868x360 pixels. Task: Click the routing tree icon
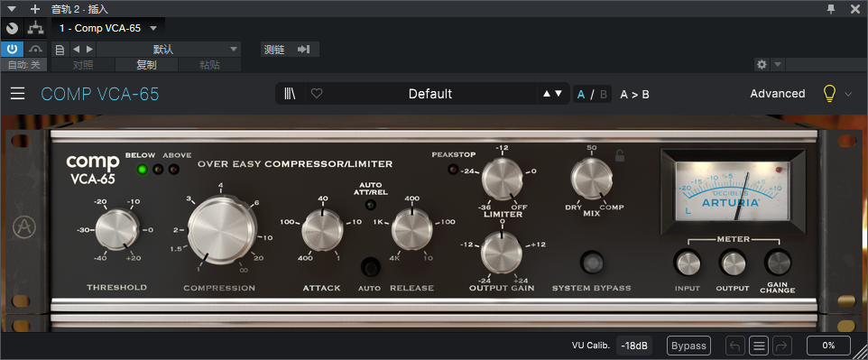(x=36, y=28)
